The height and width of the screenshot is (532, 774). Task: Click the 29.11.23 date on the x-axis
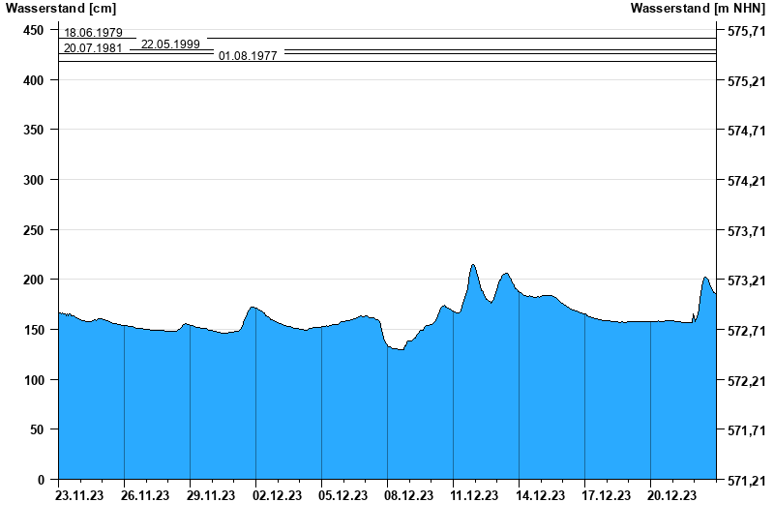[x=211, y=496]
